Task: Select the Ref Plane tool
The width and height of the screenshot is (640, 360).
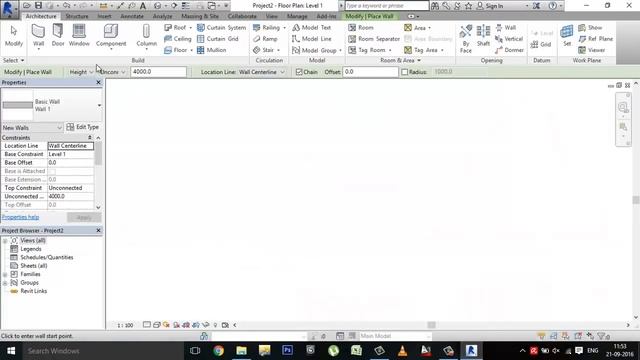Action: [596, 39]
